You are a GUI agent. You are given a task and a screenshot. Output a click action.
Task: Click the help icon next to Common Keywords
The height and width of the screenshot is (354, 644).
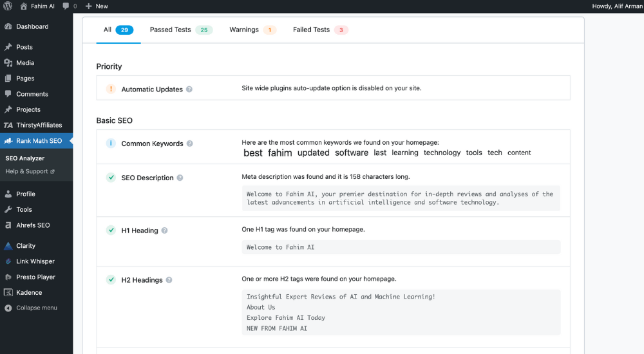click(x=190, y=144)
